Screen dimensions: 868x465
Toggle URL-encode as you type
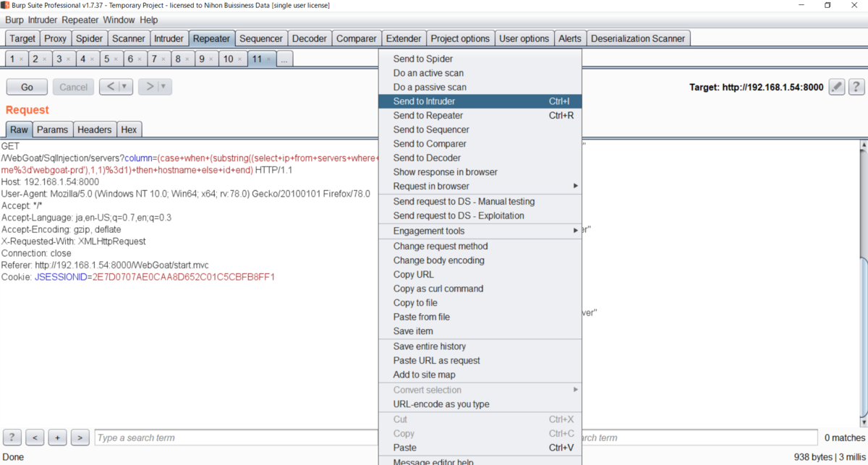tap(480, 404)
